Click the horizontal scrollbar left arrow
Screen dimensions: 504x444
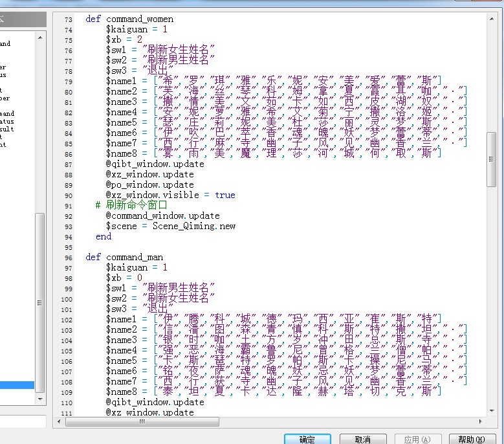(59, 421)
